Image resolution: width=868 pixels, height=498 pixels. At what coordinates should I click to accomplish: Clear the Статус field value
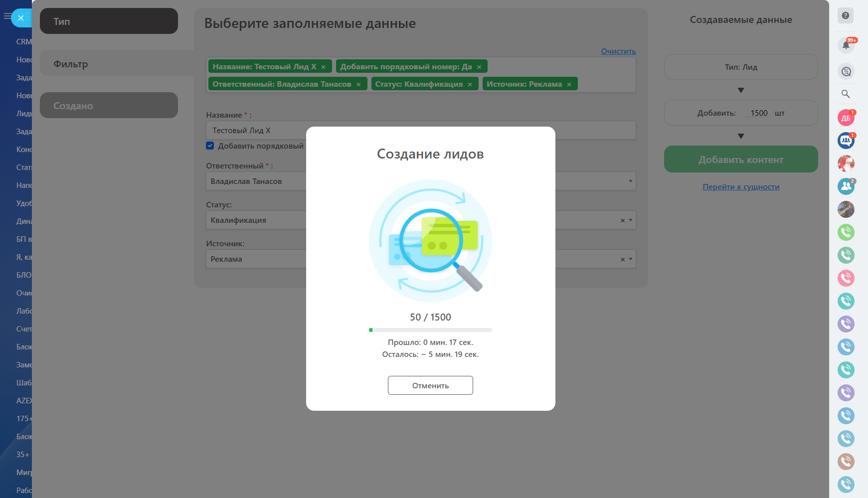[623, 220]
